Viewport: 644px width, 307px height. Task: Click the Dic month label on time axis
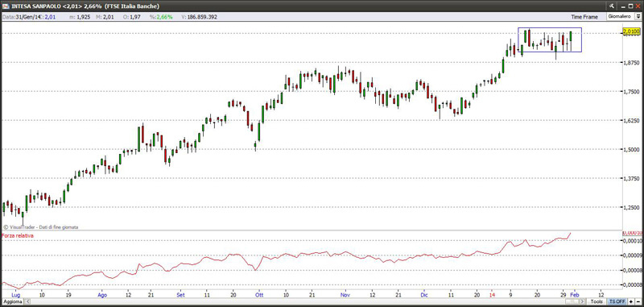point(423,295)
